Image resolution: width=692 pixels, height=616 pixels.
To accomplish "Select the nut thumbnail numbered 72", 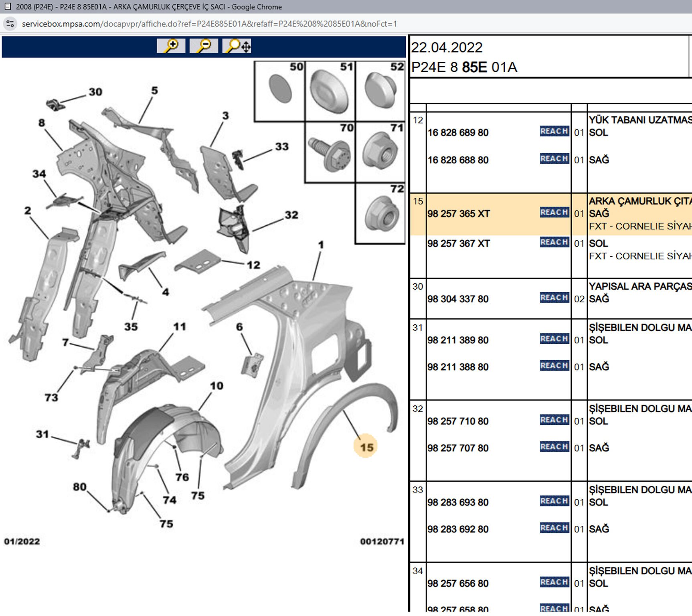I will click(x=380, y=214).
